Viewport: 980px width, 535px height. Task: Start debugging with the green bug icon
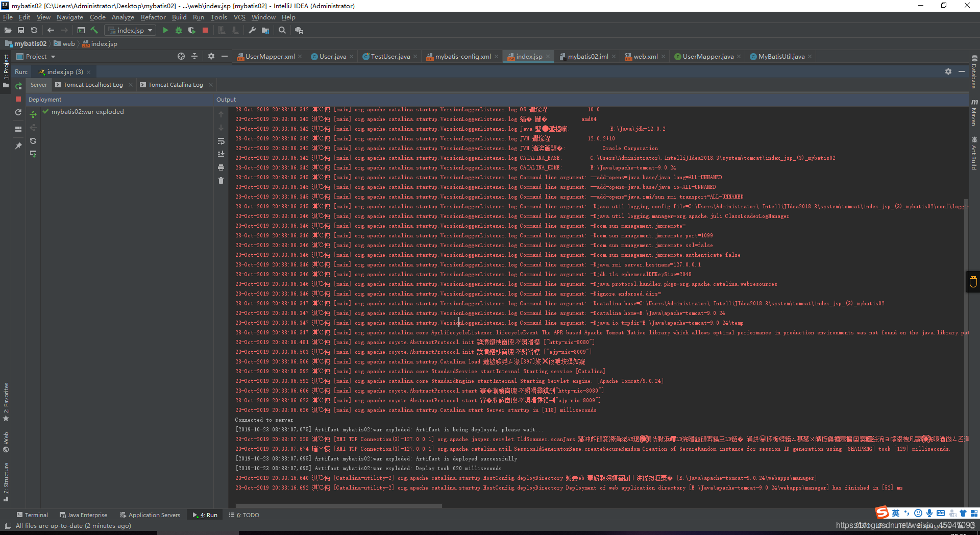[x=179, y=31]
